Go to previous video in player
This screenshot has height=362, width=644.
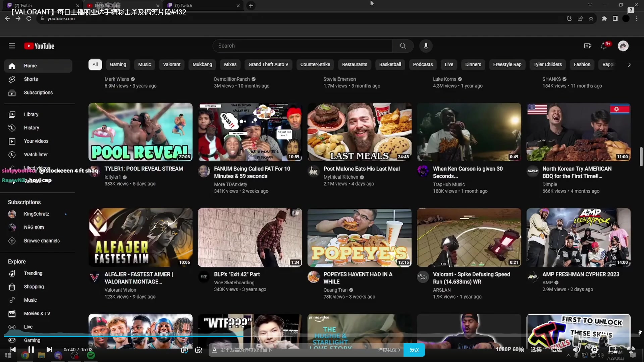pyautogui.click(x=13, y=350)
